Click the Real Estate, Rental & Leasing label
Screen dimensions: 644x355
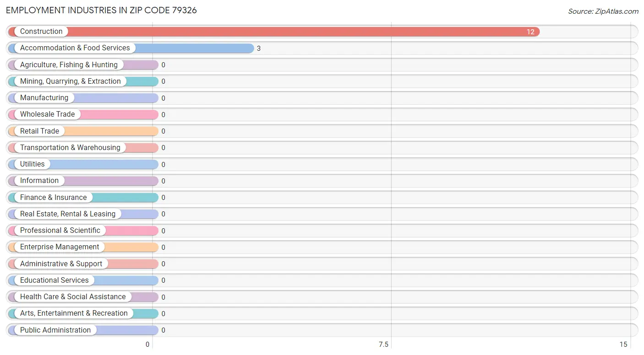coord(68,214)
